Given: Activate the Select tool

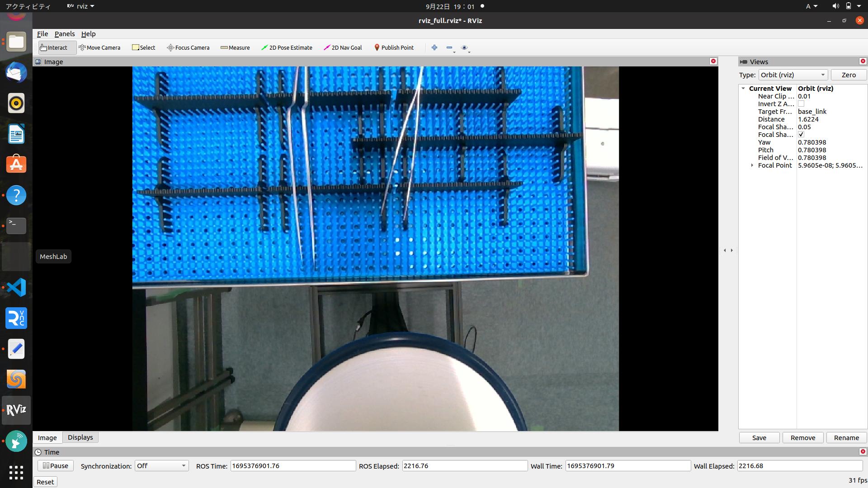Looking at the screenshot, I should 144,47.
